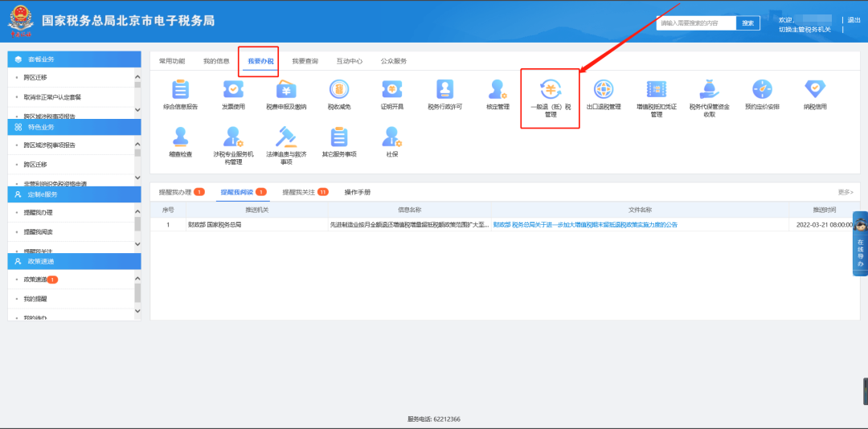
Task: Open the 政策速递 sidebar item with badge
Action: coord(40,280)
